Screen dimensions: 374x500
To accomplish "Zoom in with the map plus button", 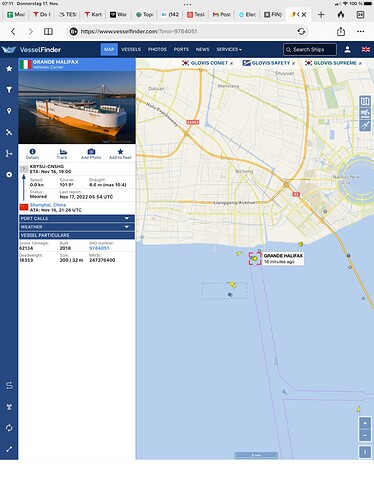I will [x=365, y=423].
